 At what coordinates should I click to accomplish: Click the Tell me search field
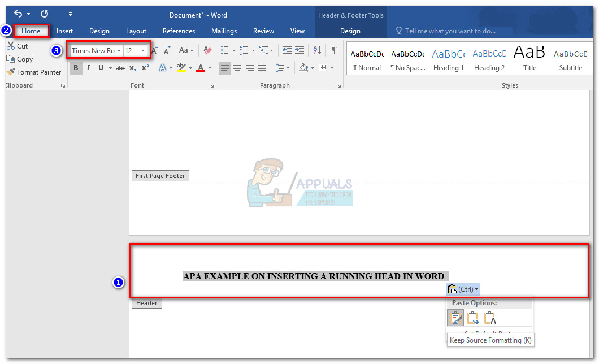[450, 31]
